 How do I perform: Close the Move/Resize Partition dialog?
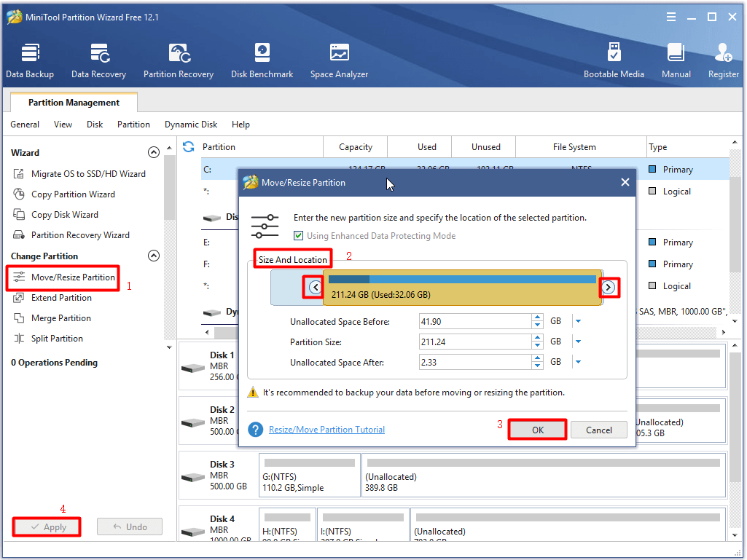pos(625,182)
